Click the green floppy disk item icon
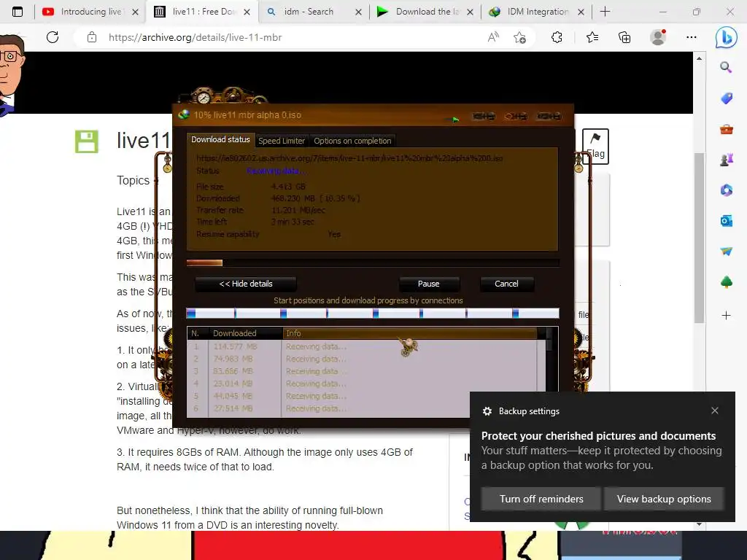This screenshot has width=747, height=560. [x=87, y=141]
